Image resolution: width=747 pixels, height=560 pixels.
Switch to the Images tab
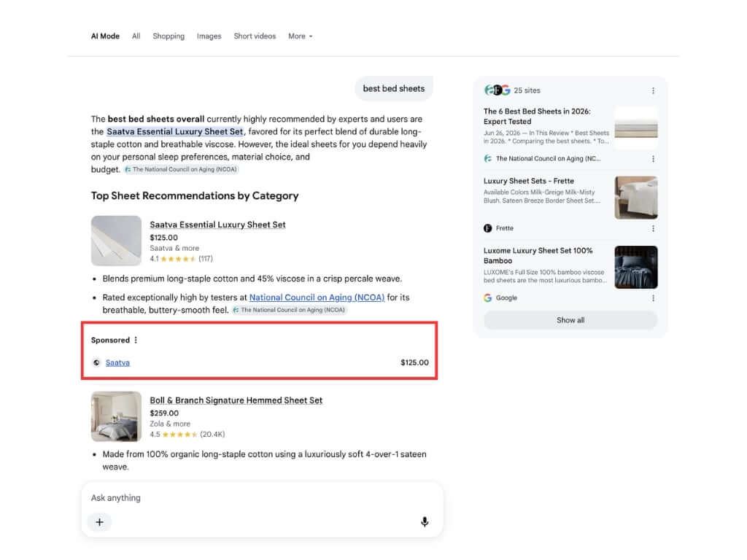[x=209, y=36]
